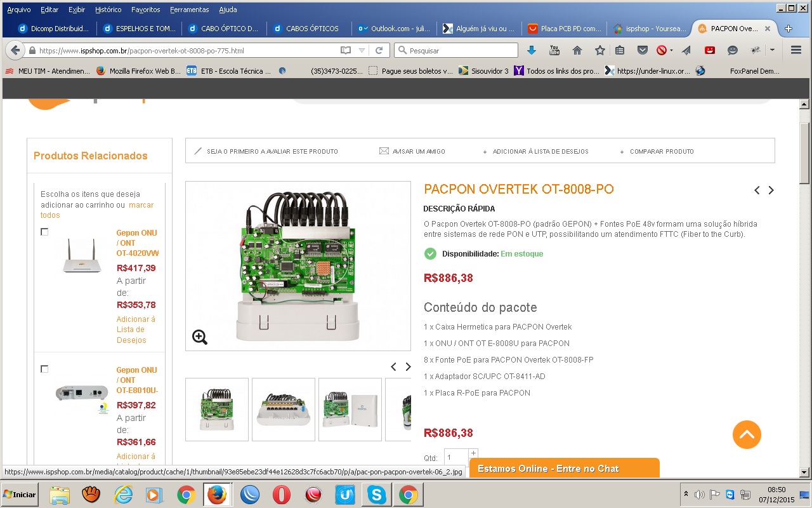Open the Firefox downloads arrow
The height and width of the screenshot is (508, 812).
point(532,50)
